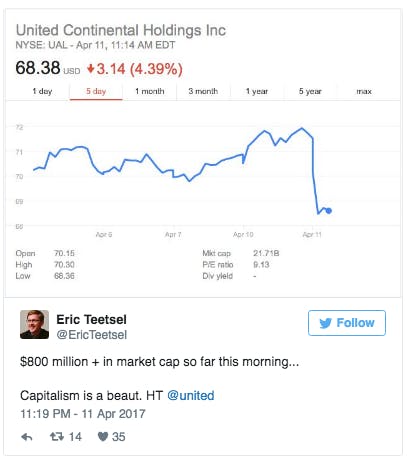Open the 3 month chart tab
The image size is (409, 462).
pos(203,91)
